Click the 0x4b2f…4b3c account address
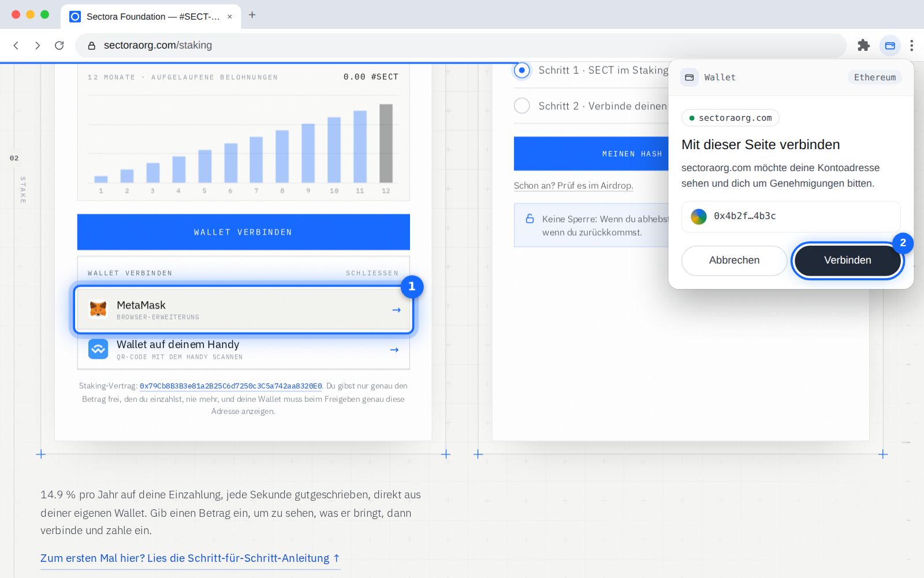The width and height of the screenshot is (924, 578). 744,216
